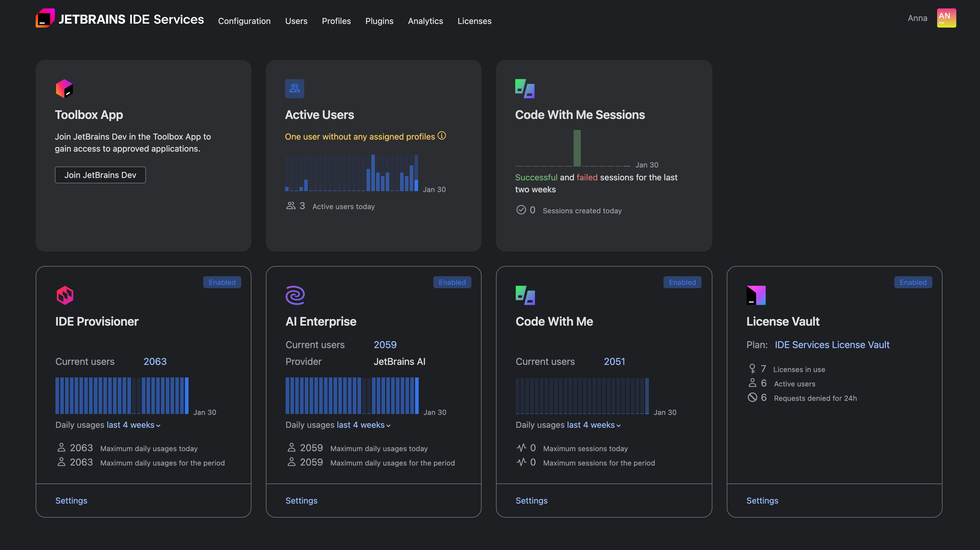Expand the last 4 weeks dropdown in IDE Provisioner
This screenshot has height=550, width=980.
pos(132,425)
